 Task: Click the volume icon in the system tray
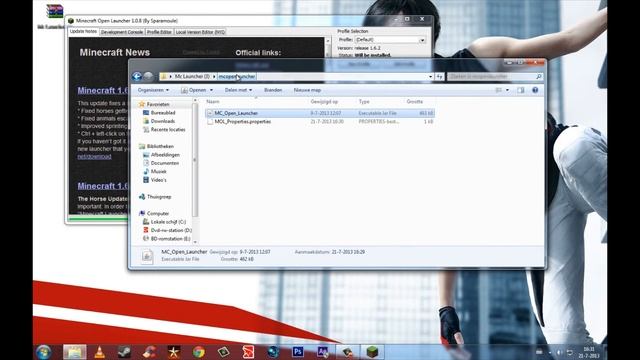[x=559, y=352]
